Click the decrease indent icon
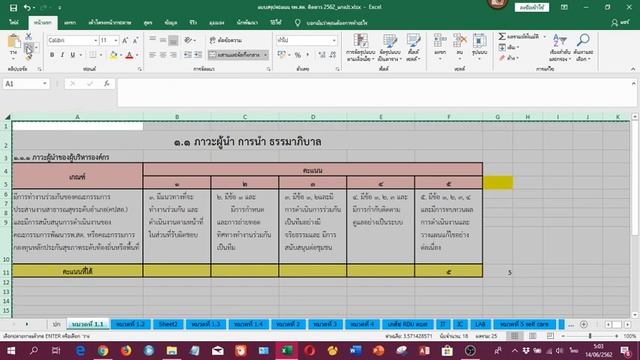This screenshot has width=640, height=360. pos(188,55)
